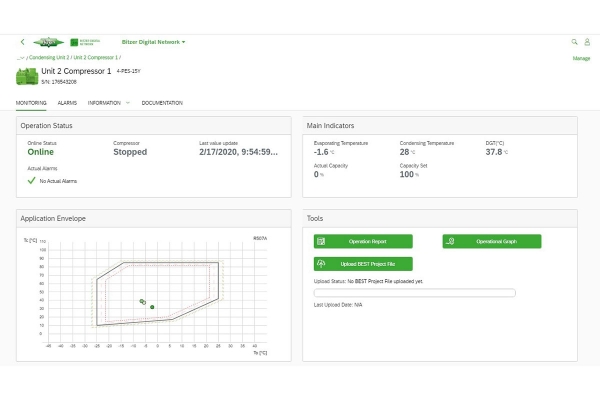This screenshot has height=400, width=600.
Task: Open the Information tab
Action: tap(104, 103)
